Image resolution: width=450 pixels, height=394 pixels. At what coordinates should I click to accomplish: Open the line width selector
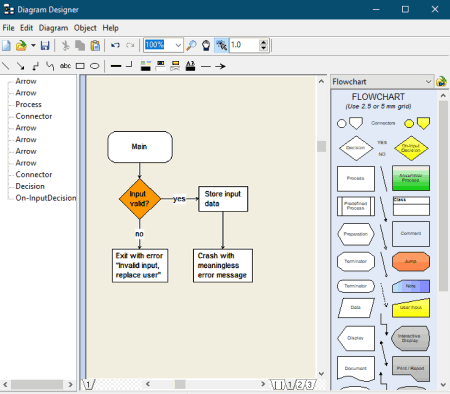tap(116, 66)
